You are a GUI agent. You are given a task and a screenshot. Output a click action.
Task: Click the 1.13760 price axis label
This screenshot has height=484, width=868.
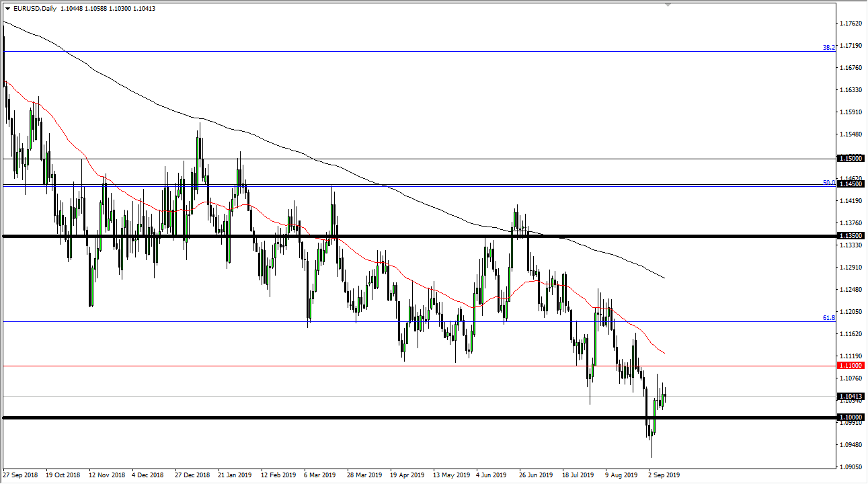click(851, 223)
